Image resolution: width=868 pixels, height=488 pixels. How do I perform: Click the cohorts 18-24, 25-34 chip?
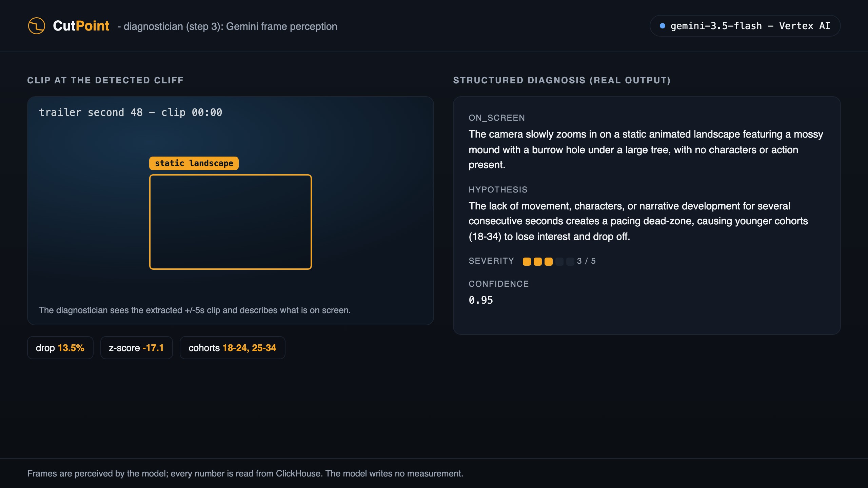232,348
